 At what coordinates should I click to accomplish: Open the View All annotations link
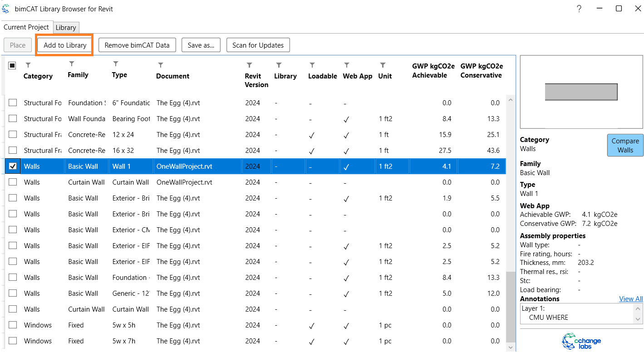631,299
